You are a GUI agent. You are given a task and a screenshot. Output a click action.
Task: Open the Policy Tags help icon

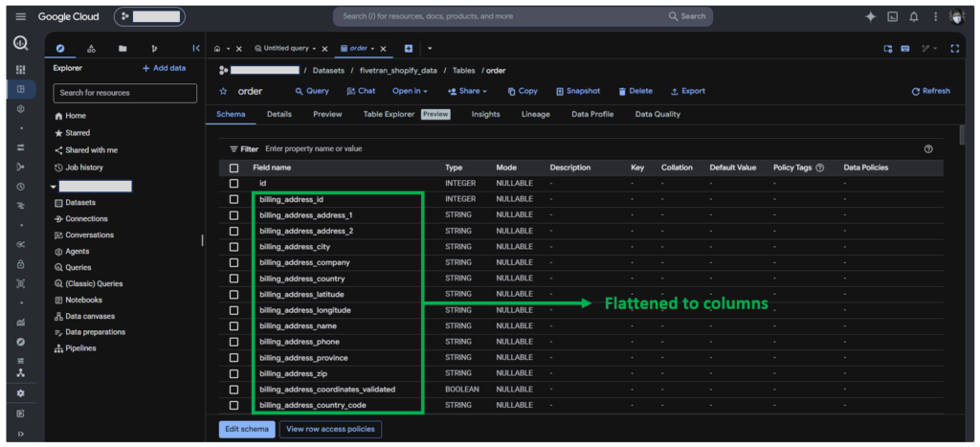point(820,168)
